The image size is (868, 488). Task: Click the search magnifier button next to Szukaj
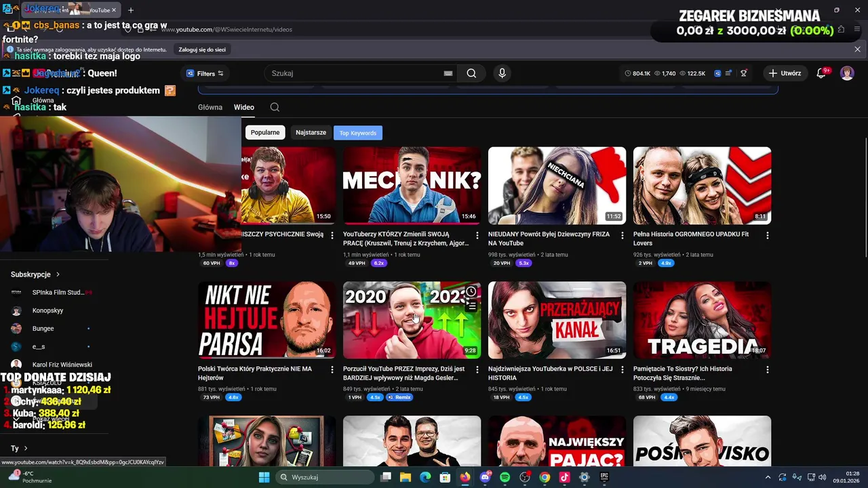coord(471,73)
